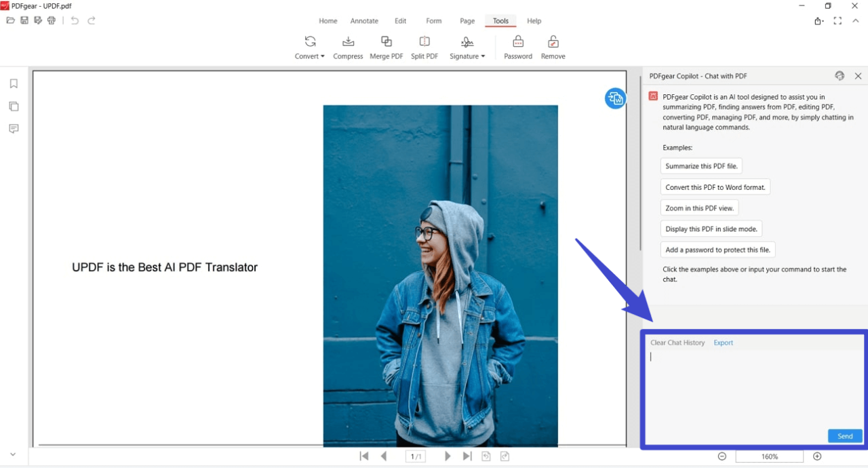This screenshot has width=868, height=468.
Task: Click the page number input field
Action: coord(415,456)
